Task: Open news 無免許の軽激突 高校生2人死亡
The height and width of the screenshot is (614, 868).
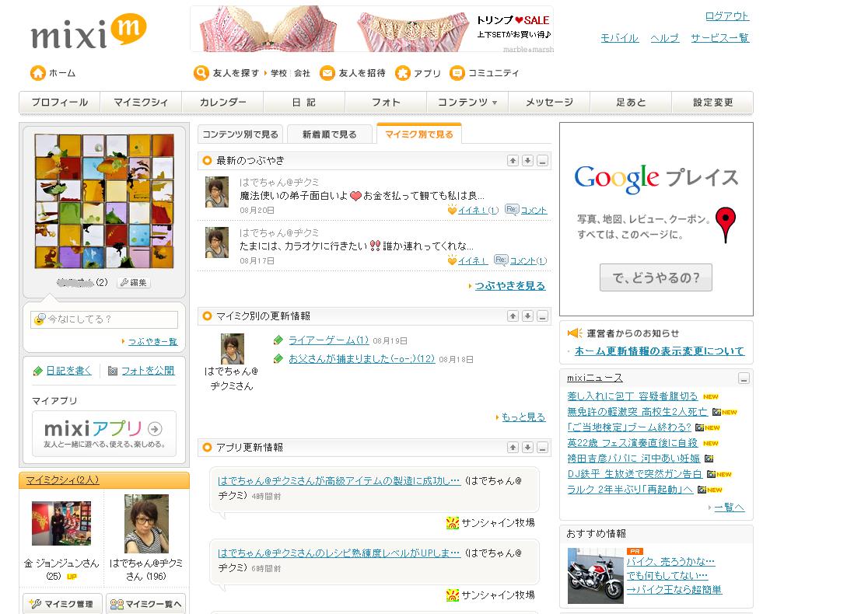Action: coord(637,412)
